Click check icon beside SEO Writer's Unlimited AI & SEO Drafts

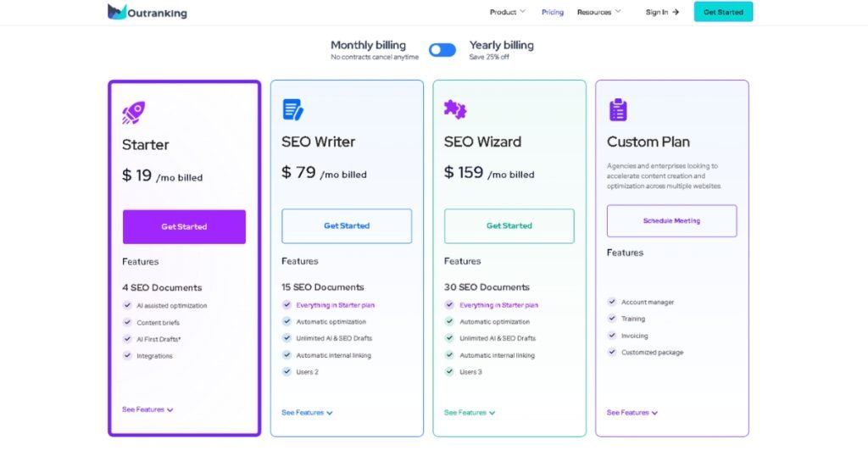pyautogui.click(x=287, y=337)
